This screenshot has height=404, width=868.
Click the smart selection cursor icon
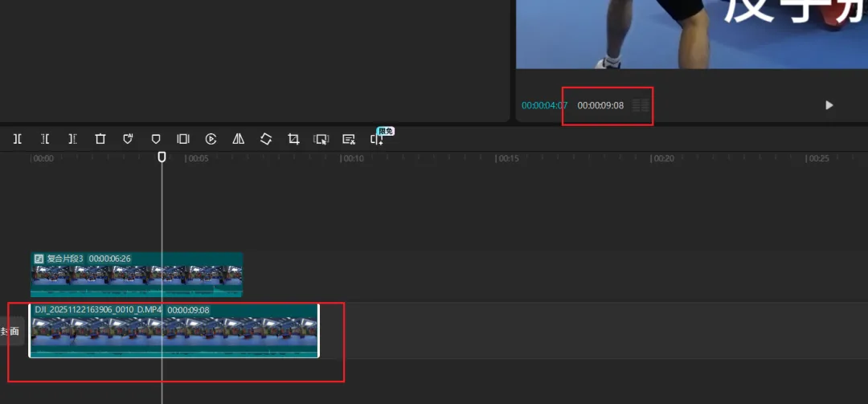[x=321, y=140]
